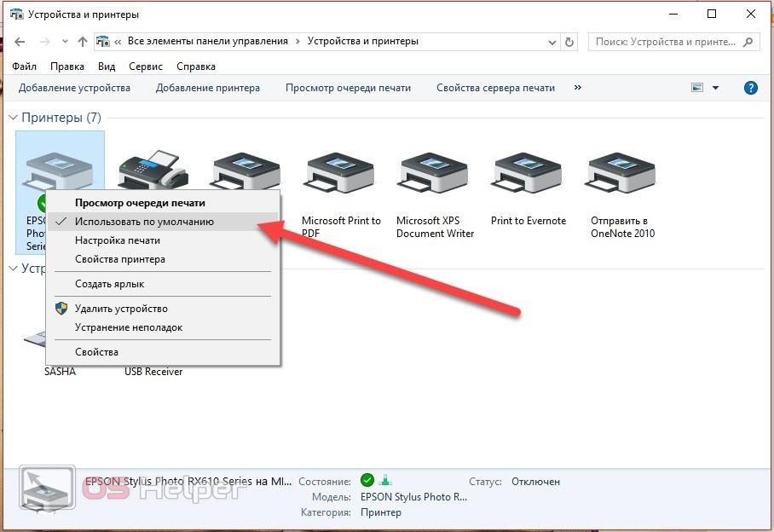Click the Up one level arrow
Screen dimensions: 774x532
point(83,42)
